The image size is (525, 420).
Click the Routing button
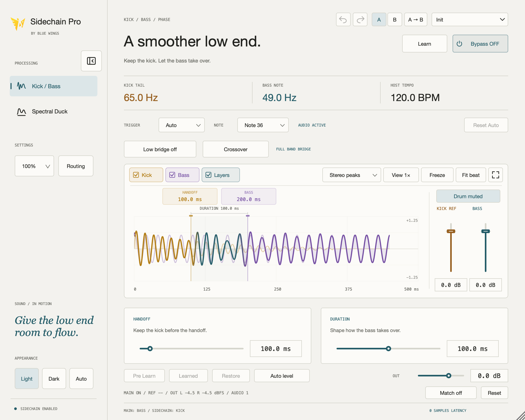coord(76,166)
